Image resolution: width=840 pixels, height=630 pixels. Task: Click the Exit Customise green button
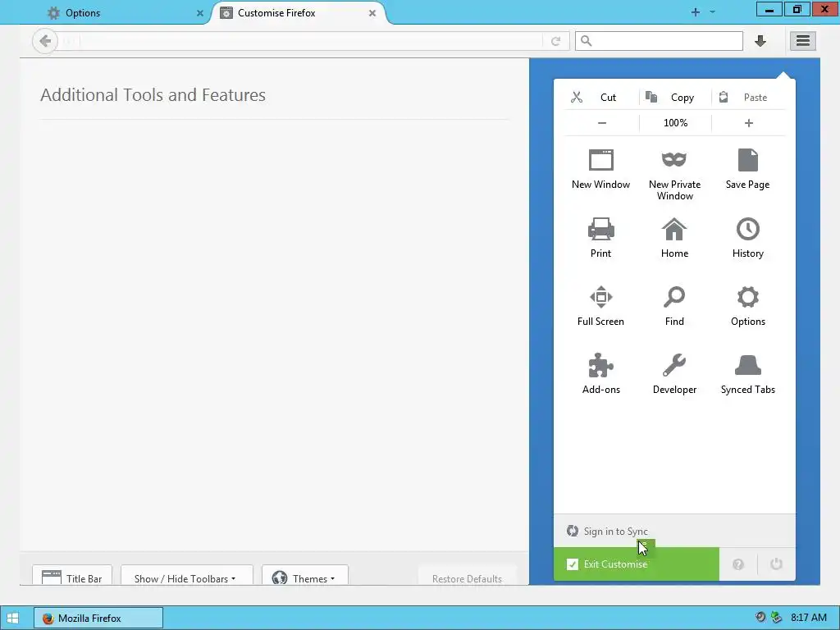pos(637,564)
